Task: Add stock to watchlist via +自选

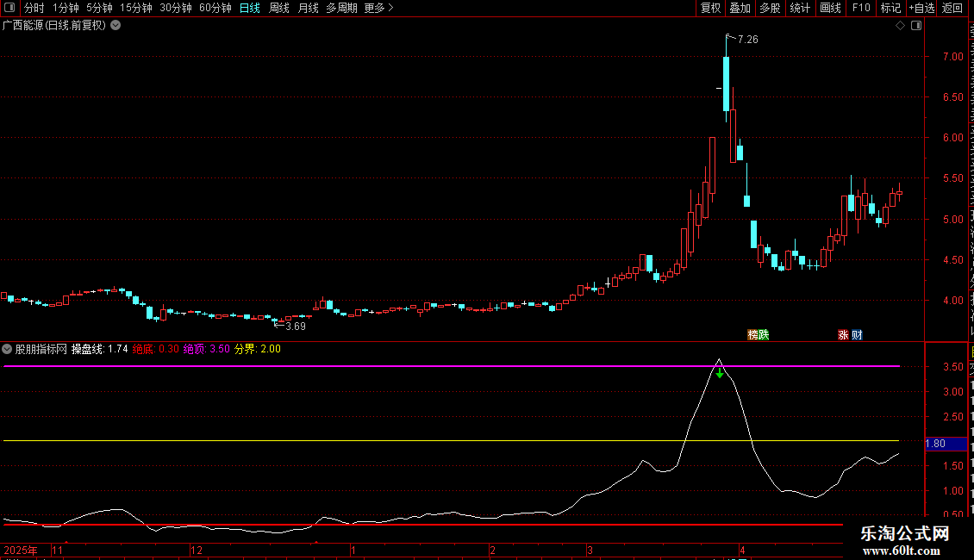Action: point(921,8)
